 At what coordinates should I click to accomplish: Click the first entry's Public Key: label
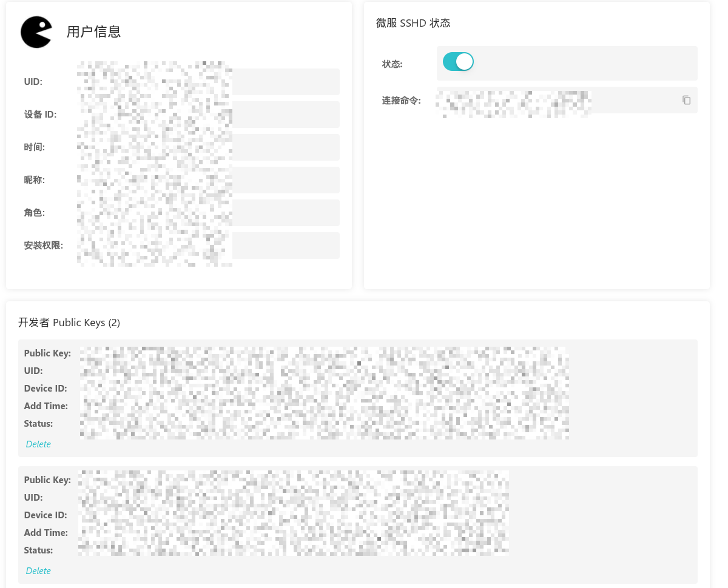point(47,353)
